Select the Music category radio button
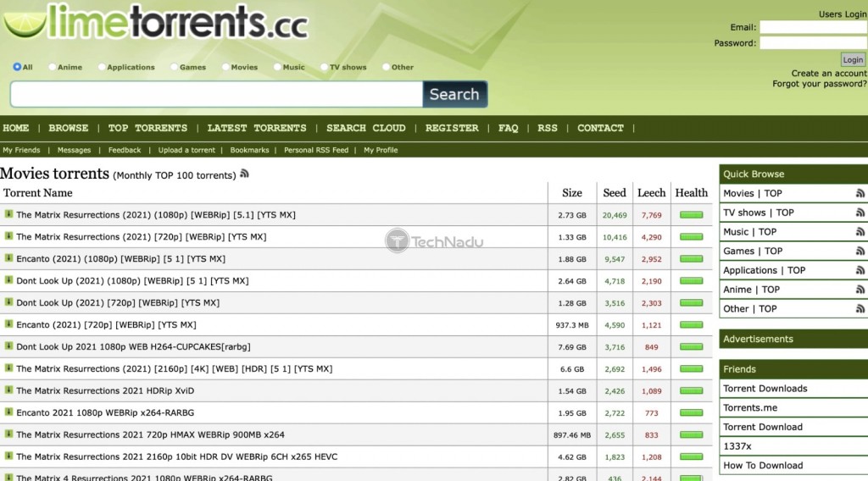The image size is (868, 481). (277, 67)
